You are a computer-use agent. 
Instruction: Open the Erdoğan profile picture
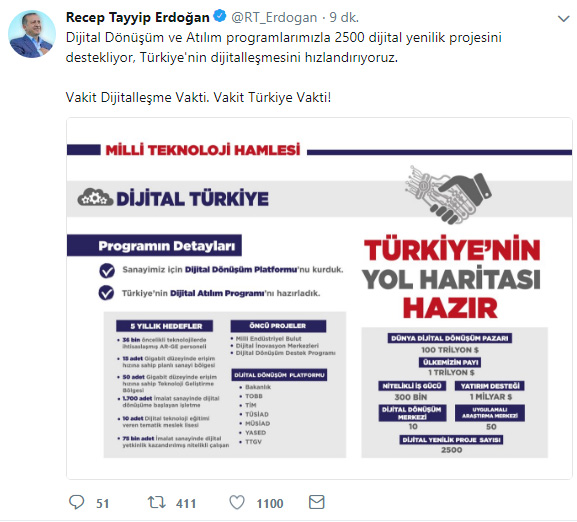[32, 34]
